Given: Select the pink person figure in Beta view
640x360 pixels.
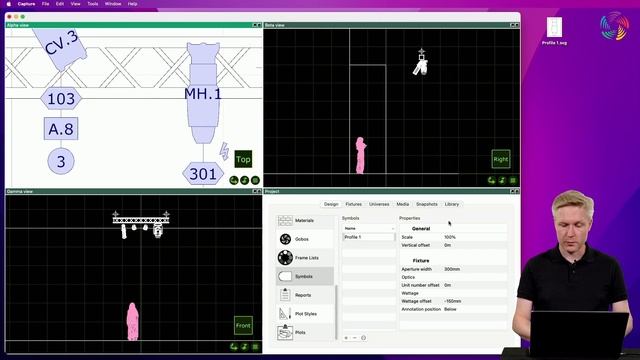Looking at the screenshot, I should click(360, 156).
